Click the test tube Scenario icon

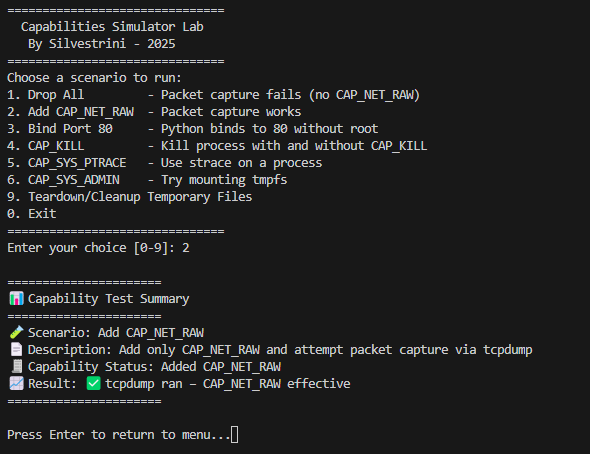coord(17,333)
